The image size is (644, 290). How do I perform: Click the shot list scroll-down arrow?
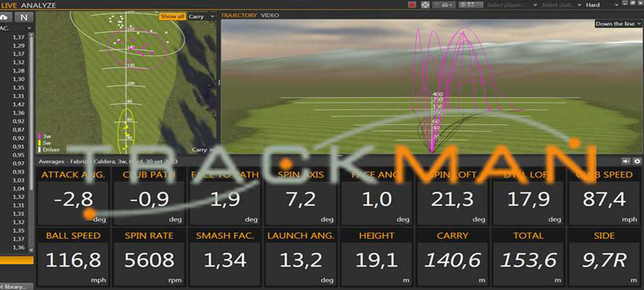click(32, 249)
